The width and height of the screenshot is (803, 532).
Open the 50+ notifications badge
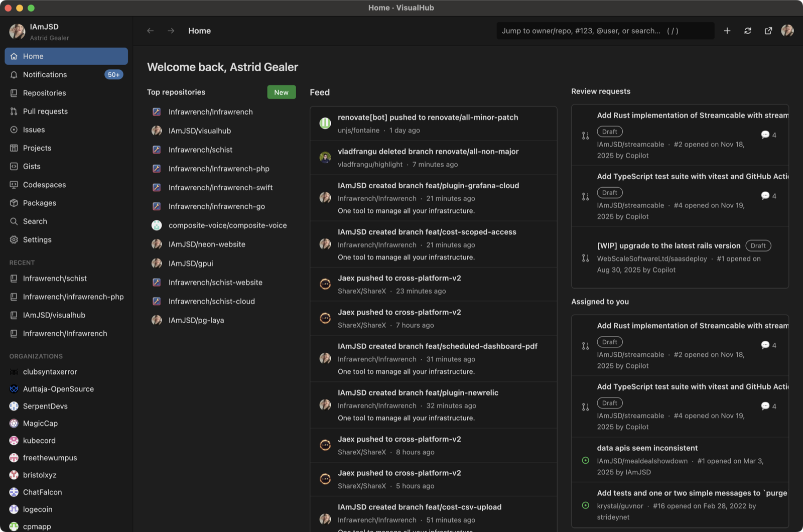114,75
